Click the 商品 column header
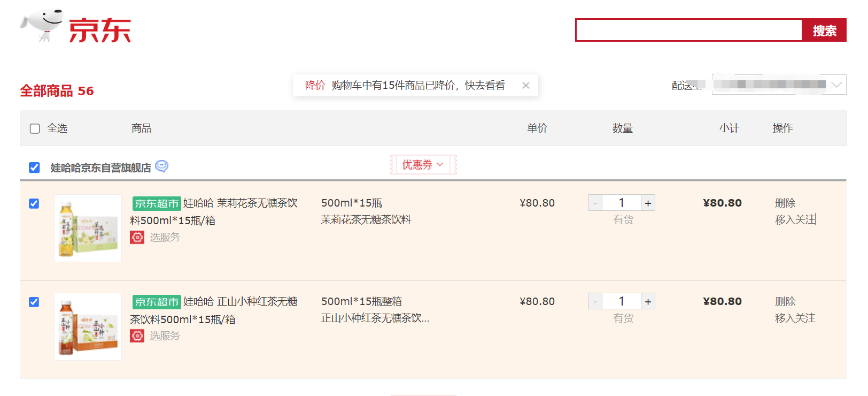Viewport: 868px width, 396px height. click(142, 128)
